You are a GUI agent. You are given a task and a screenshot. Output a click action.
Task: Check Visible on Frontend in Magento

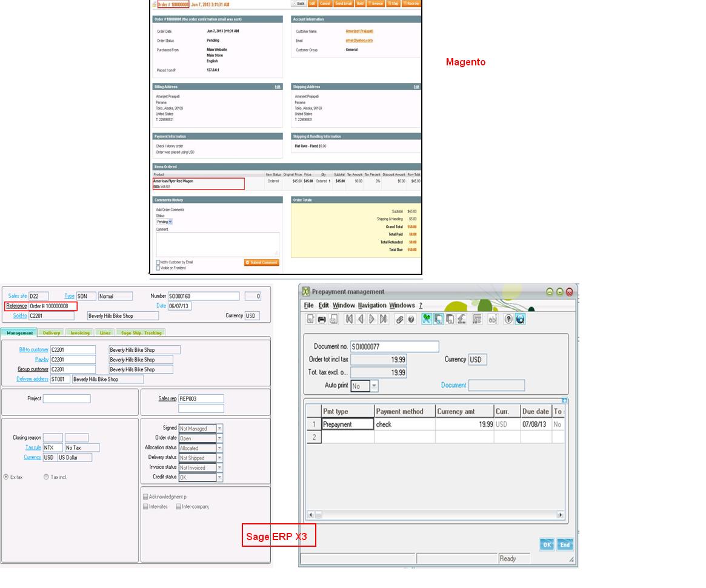click(x=158, y=268)
